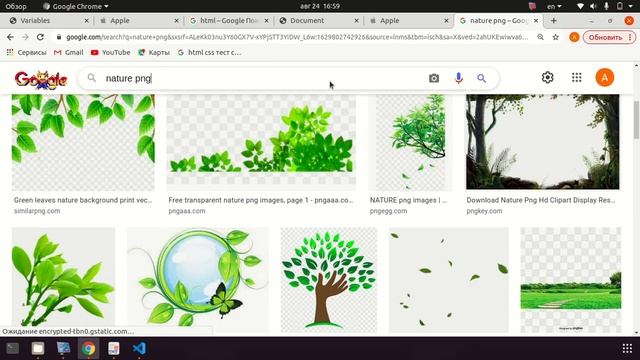Open the green leaves background image
Viewport: 640px width, 360px height.
click(x=83, y=142)
